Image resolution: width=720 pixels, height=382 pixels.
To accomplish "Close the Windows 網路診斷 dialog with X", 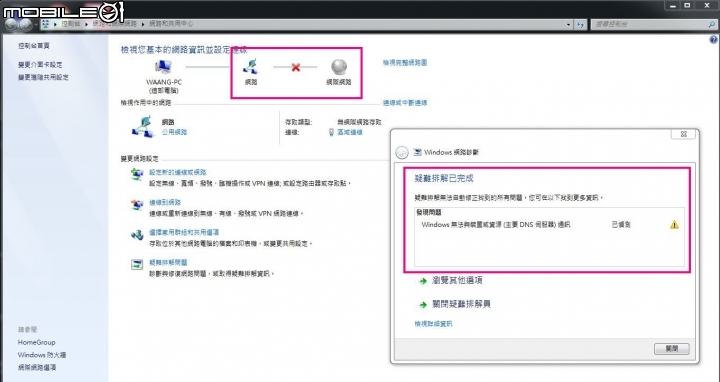I will click(x=683, y=134).
